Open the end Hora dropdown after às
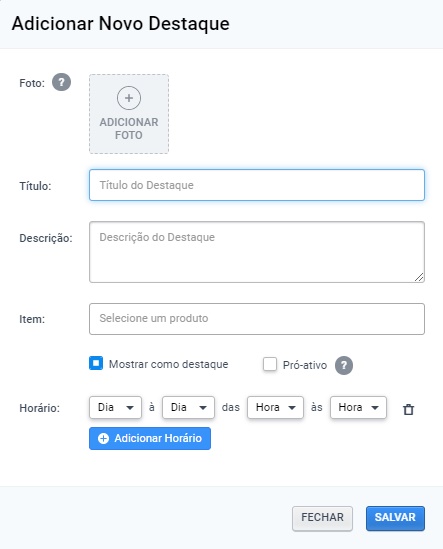443x549 pixels. 358,408
